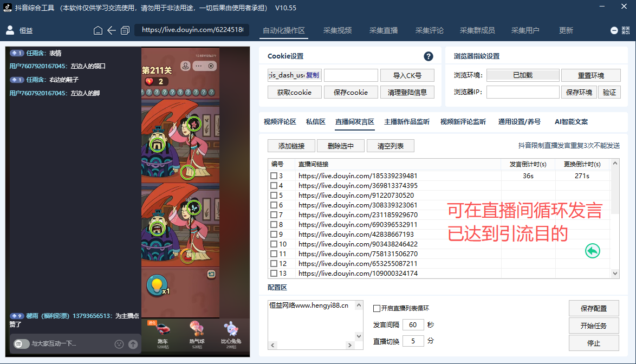Click the send up-arrow icon in chat box
The image size is (636, 364).
133,344
